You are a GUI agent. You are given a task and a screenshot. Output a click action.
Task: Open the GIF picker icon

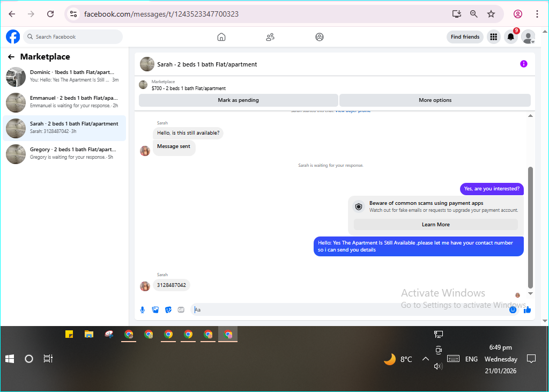[181, 309]
